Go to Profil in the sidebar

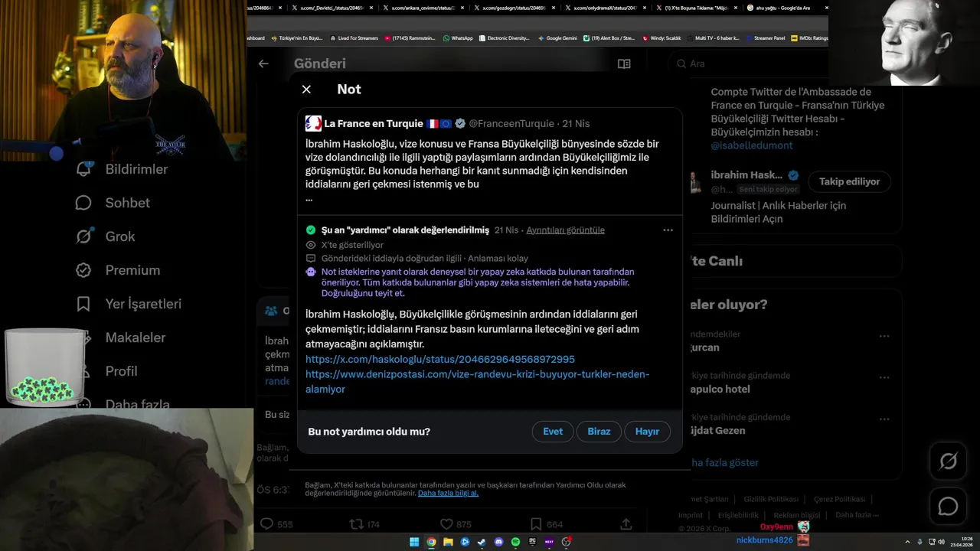point(121,371)
